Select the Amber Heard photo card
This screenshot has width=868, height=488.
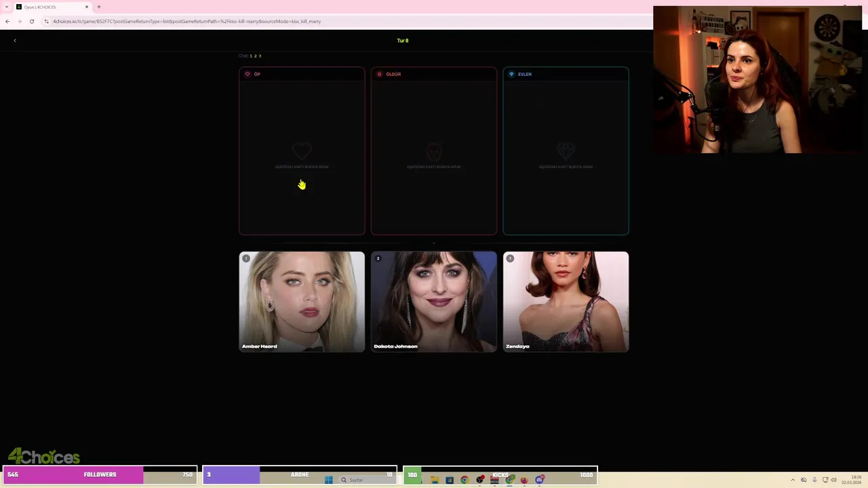[x=302, y=302]
